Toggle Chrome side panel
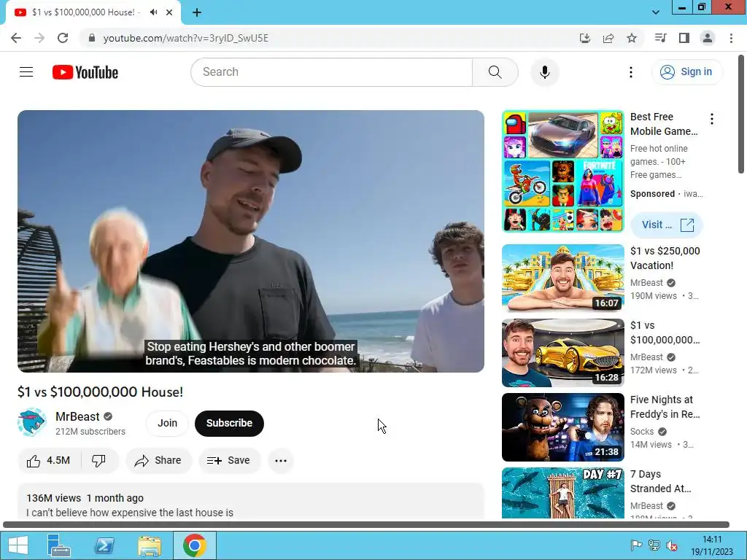 pyautogui.click(x=684, y=38)
